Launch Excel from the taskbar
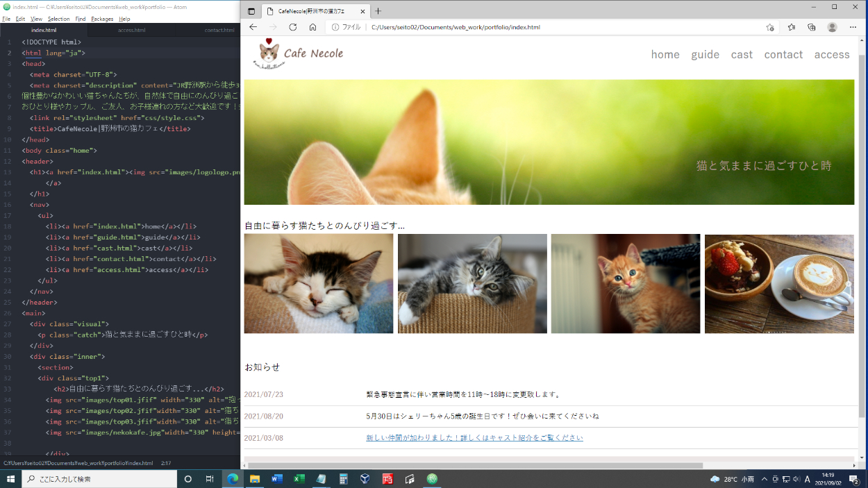This screenshot has height=488, width=868. click(299, 479)
